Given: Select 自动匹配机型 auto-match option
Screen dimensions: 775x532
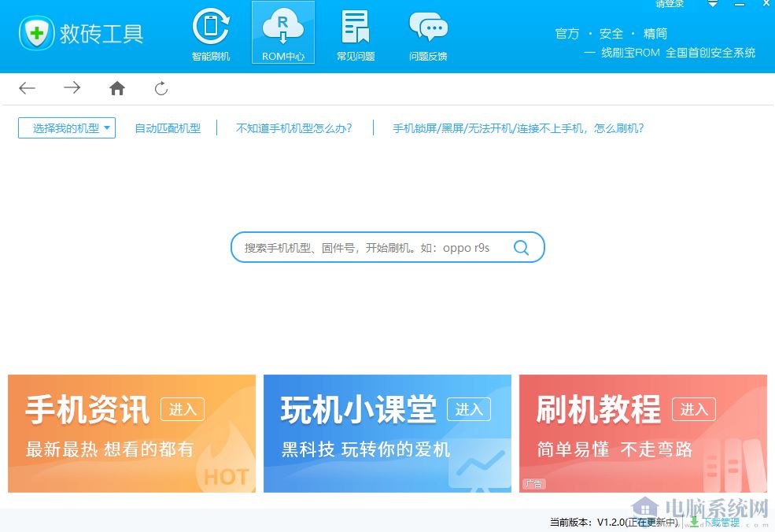Looking at the screenshot, I should click(x=167, y=127).
